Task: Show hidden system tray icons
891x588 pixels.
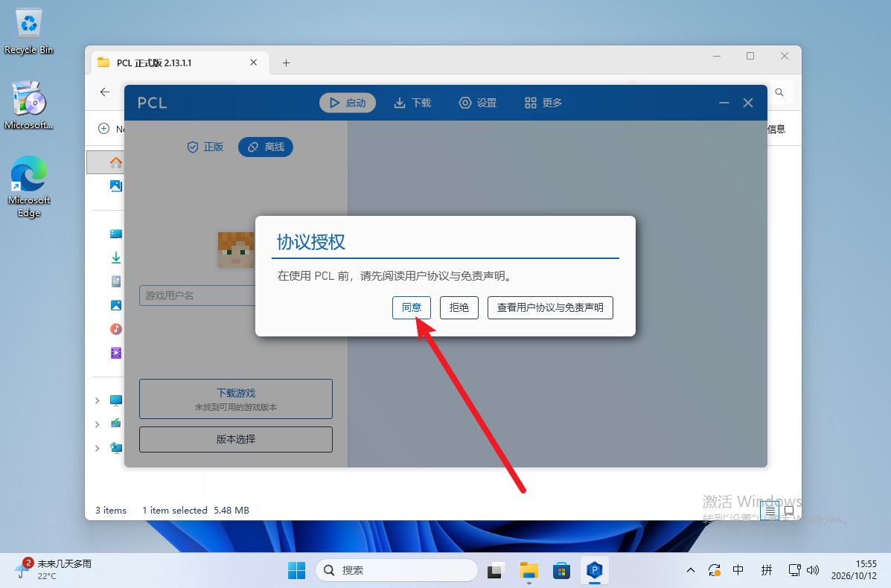Action: (x=691, y=570)
